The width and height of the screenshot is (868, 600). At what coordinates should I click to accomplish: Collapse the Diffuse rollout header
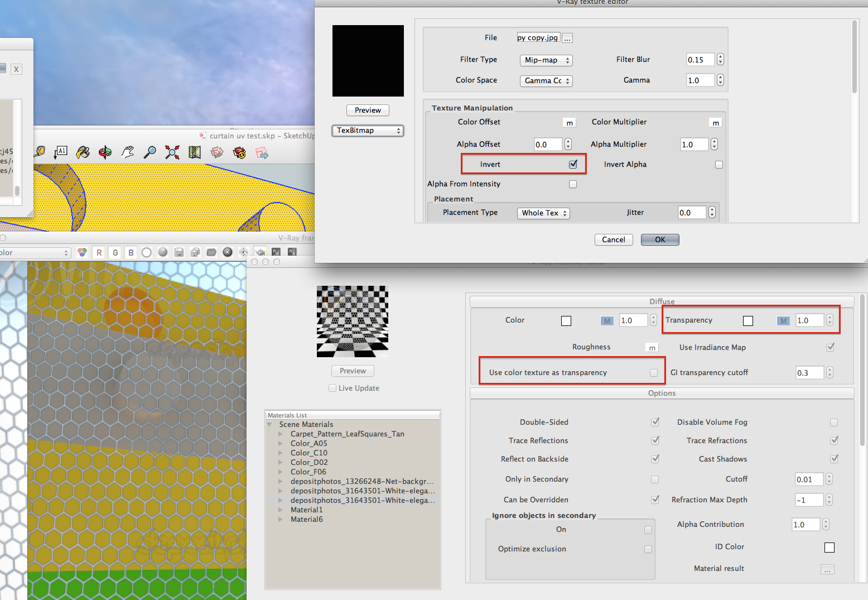tap(662, 301)
